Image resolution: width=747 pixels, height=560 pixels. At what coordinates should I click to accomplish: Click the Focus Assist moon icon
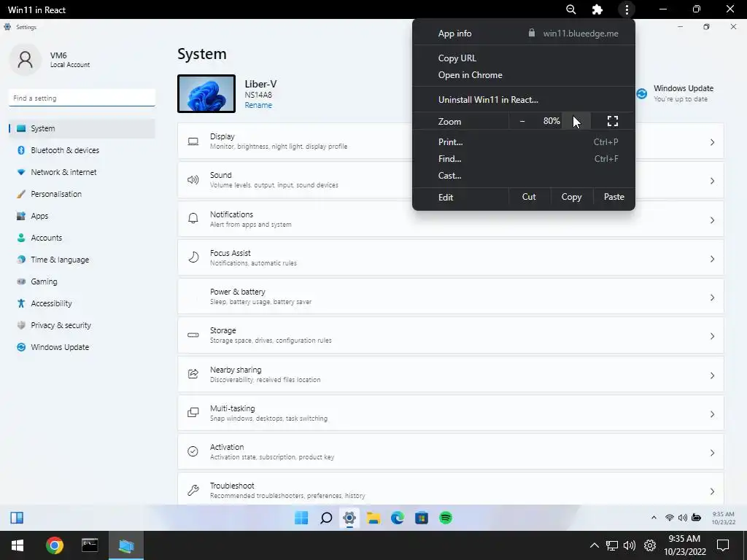[x=193, y=257]
